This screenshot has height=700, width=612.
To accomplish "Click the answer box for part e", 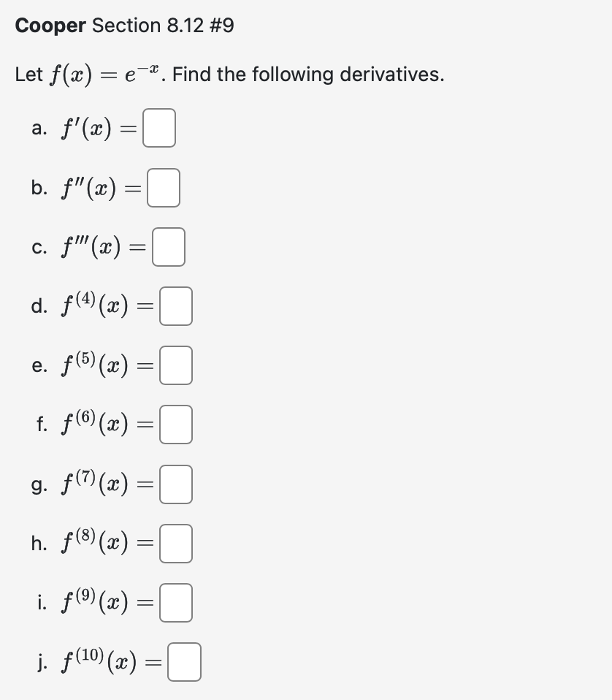I will [176, 365].
